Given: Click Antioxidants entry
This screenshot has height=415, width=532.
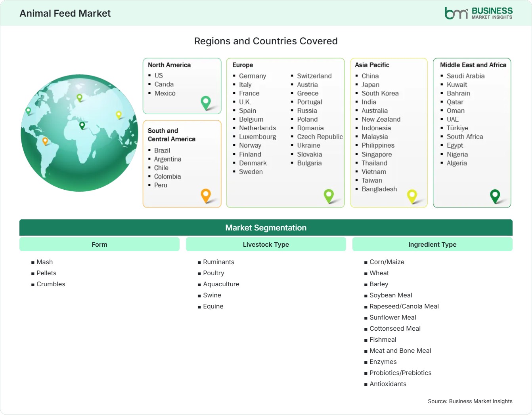Looking at the screenshot, I should tap(388, 384).
